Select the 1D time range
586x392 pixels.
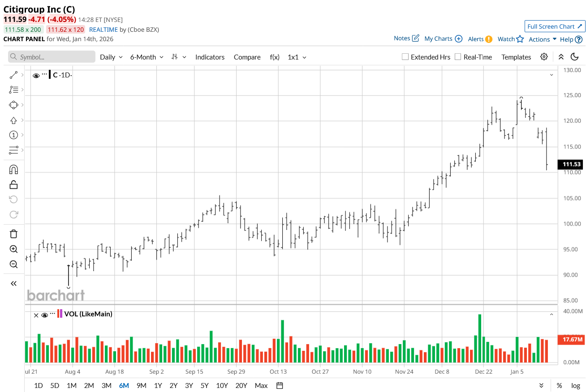[39, 385]
